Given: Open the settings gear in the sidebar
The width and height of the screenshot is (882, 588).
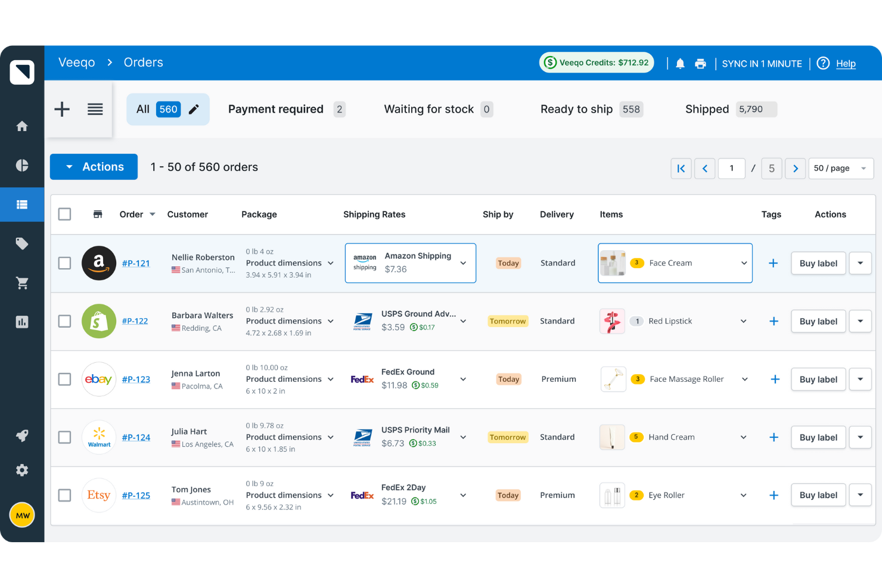Looking at the screenshot, I should (22, 470).
